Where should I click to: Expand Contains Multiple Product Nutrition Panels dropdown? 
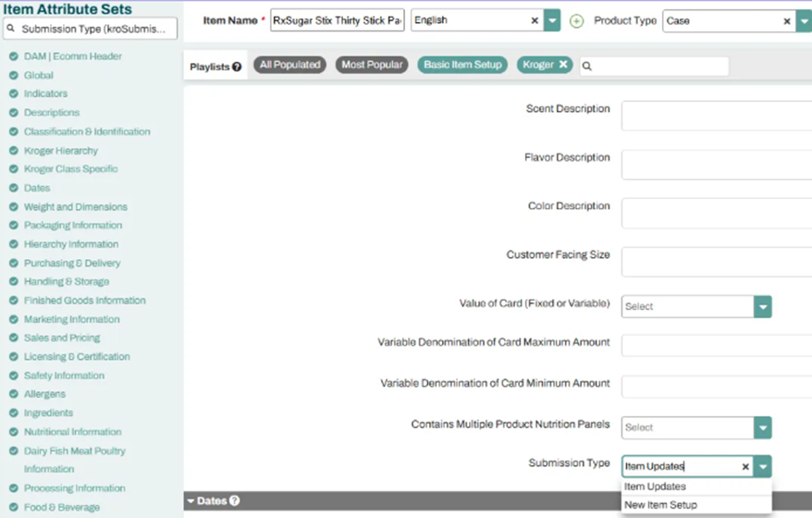tap(762, 427)
